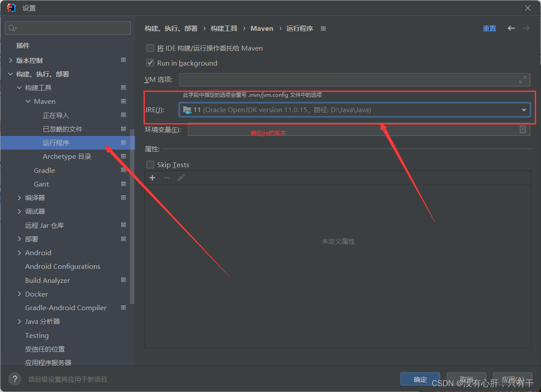Click project icon beside 正在导入 row
Viewport: 541px width, 392px height.
124,115
